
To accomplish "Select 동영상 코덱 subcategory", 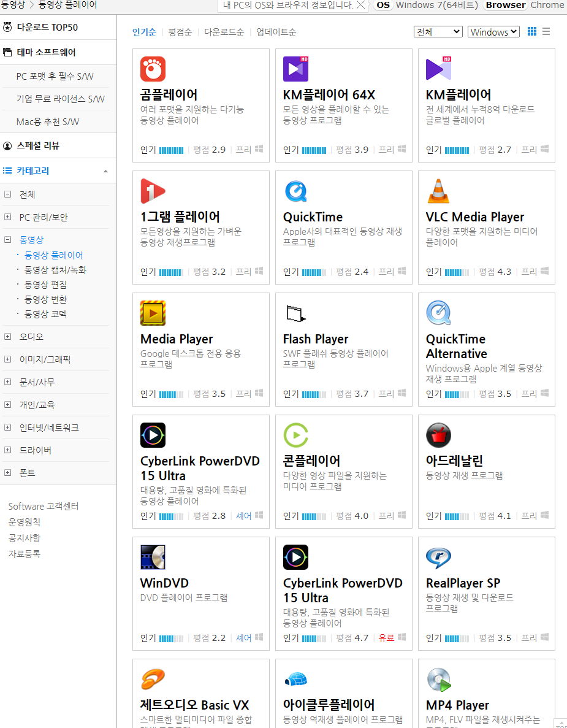I will (x=45, y=314).
